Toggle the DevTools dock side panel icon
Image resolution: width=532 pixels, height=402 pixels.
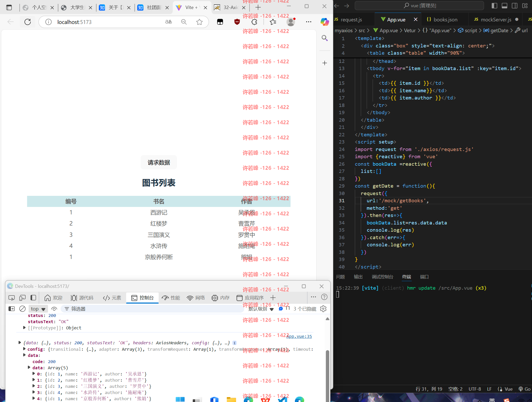point(33,298)
